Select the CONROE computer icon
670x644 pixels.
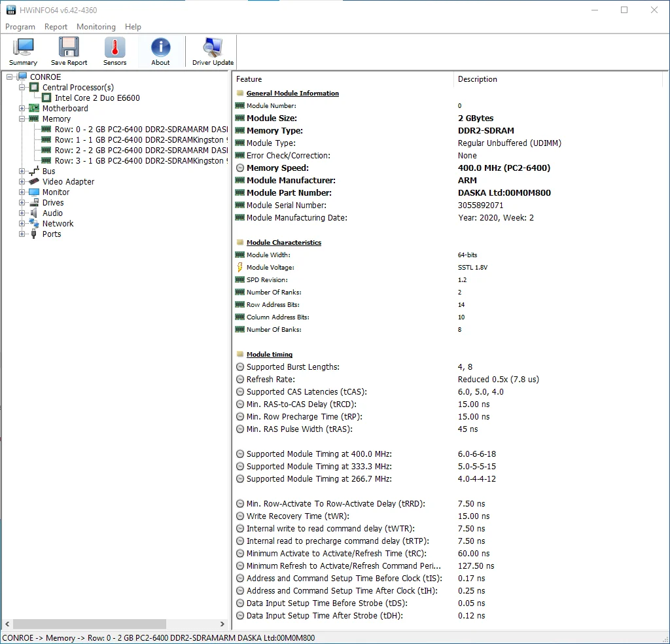click(22, 77)
